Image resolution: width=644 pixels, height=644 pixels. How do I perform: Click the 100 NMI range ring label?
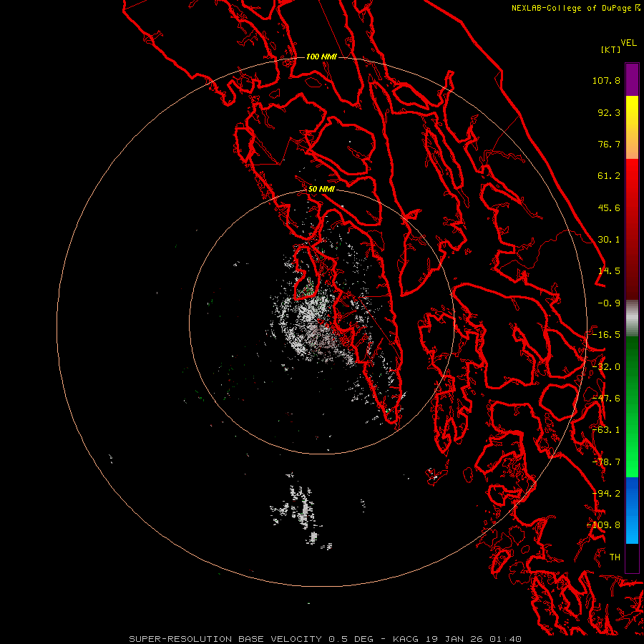point(321,57)
